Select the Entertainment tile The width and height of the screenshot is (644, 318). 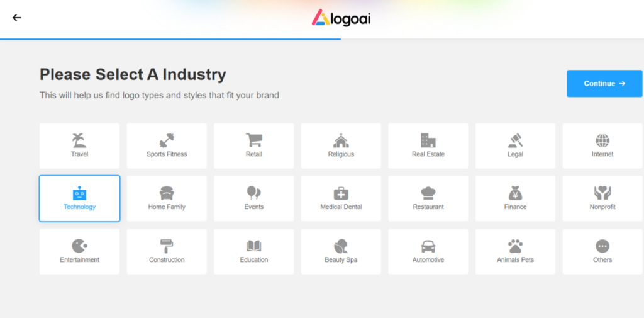(80, 252)
